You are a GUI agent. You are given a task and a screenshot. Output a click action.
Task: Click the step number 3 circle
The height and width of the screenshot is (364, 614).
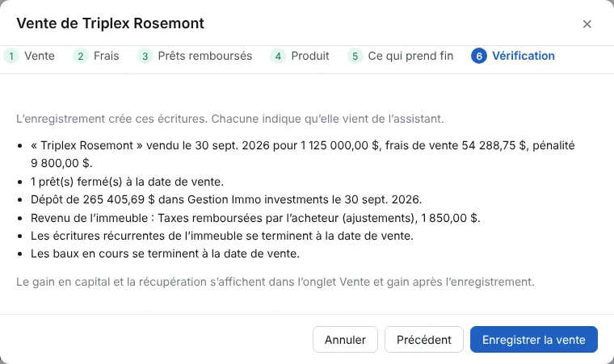(145, 56)
